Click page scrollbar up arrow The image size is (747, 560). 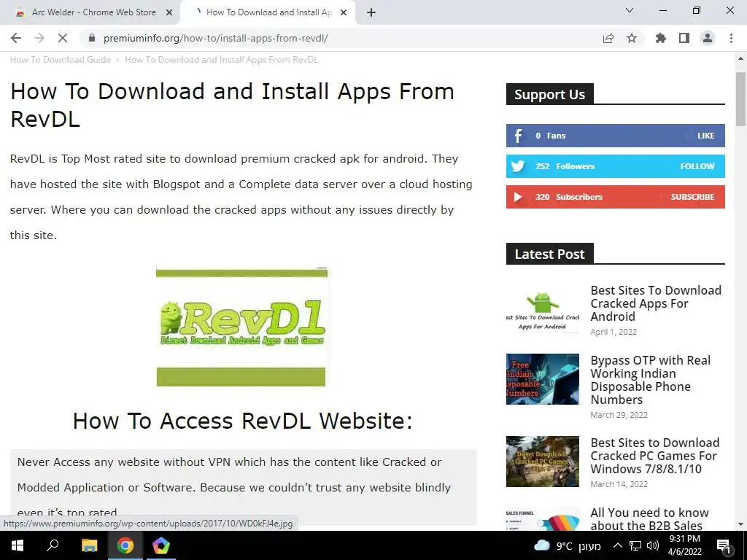click(x=741, y=58)
